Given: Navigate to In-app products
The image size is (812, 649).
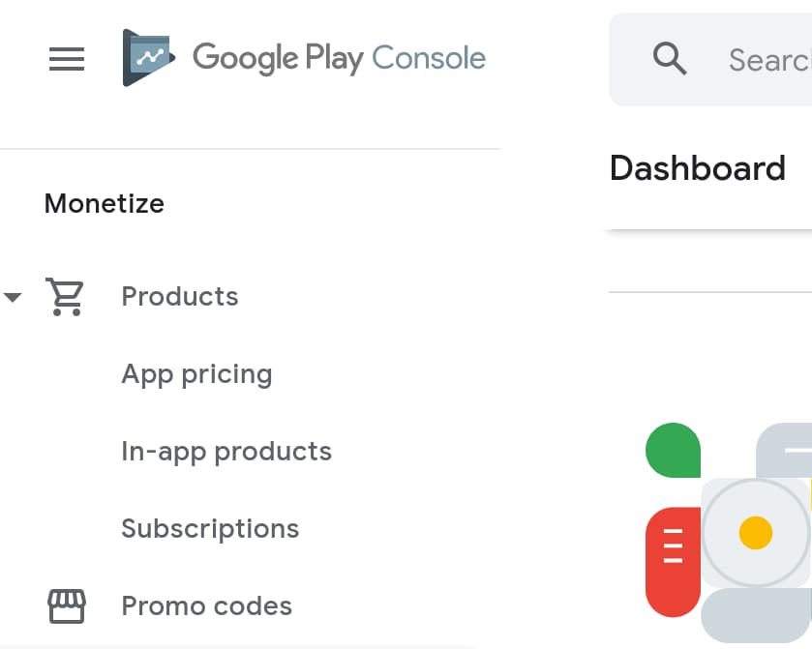Looking at the screenshot, I should 226,452.
